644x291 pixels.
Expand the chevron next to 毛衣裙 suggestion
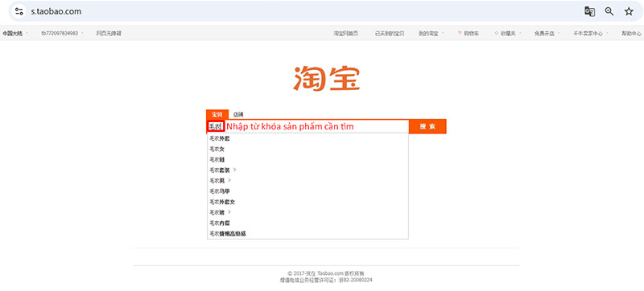(229, 212)
